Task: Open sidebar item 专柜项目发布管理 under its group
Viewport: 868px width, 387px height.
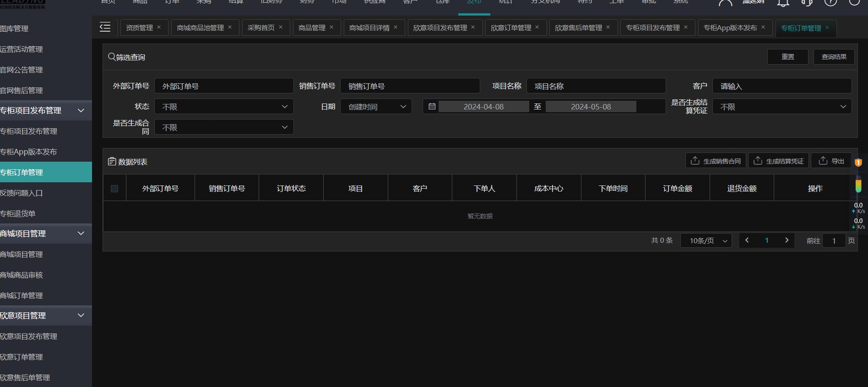Action: (46, 131)
